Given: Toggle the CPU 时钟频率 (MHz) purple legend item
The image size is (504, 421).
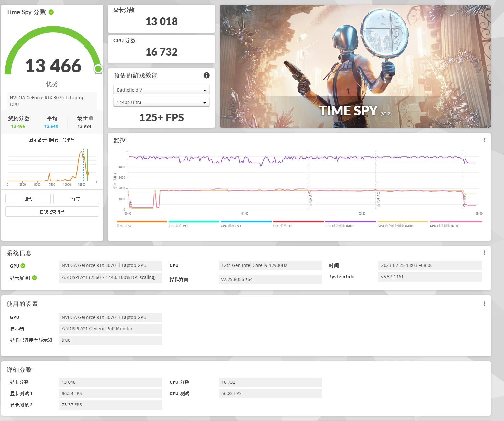Looking at the screenshot, I should (x=351, y=224).
